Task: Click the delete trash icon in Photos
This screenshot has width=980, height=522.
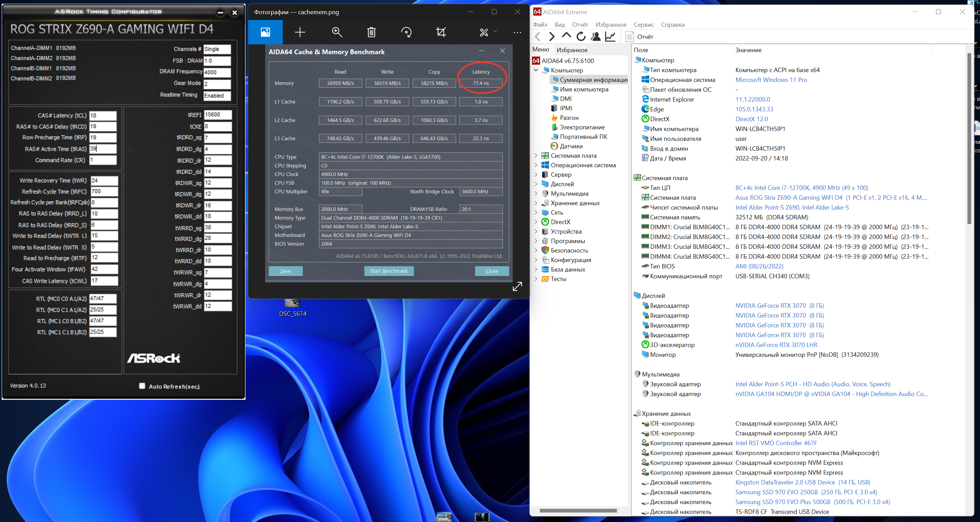Action: 371,32
